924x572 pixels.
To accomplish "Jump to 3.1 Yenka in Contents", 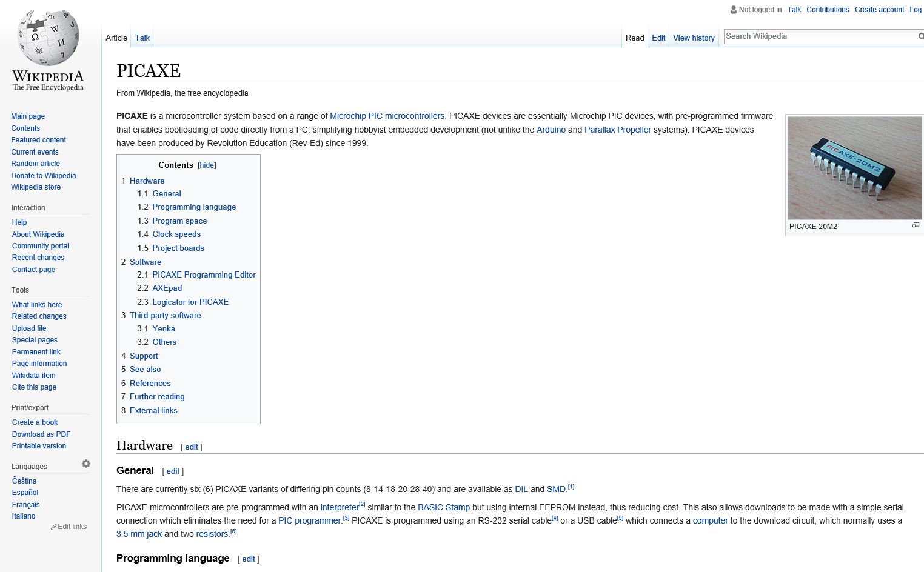I will click(x=156, y=328).
